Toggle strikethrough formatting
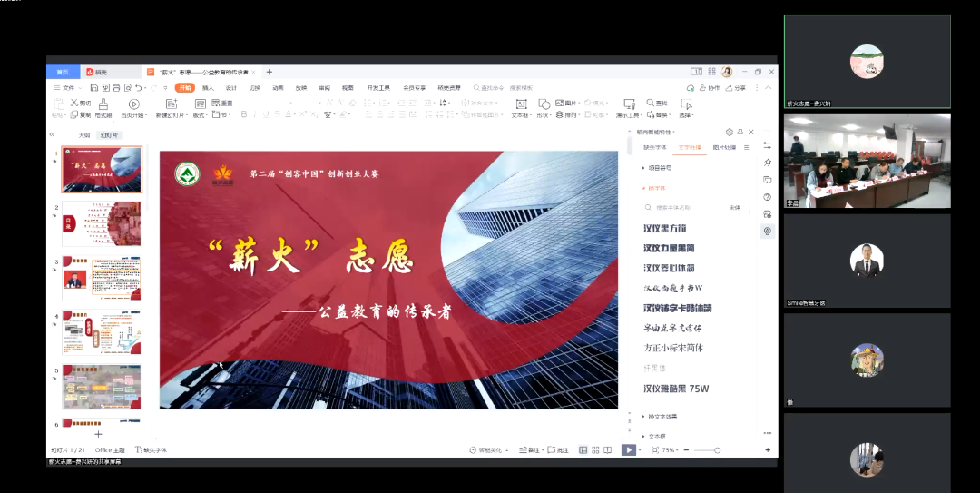 point(278,114)
